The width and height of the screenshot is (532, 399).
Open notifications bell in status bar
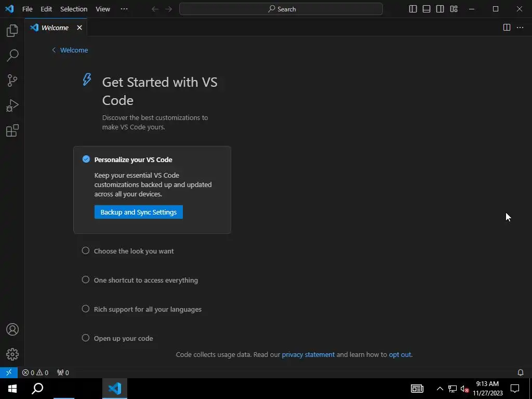point(521,373)
